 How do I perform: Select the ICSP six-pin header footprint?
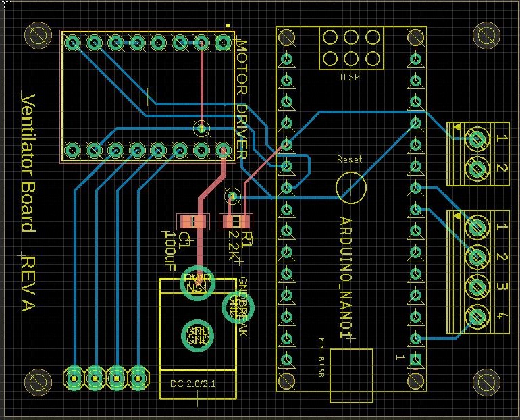350,48
